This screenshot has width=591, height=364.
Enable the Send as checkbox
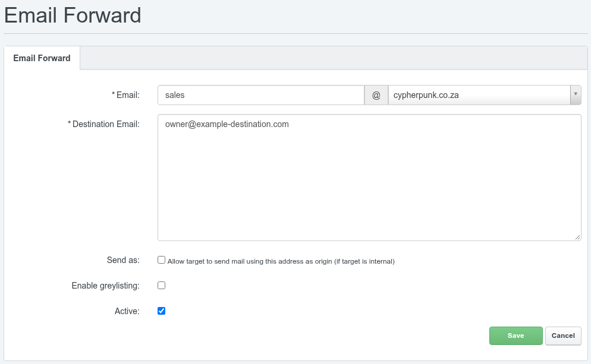pyautogui.click(x=161, y=259)
